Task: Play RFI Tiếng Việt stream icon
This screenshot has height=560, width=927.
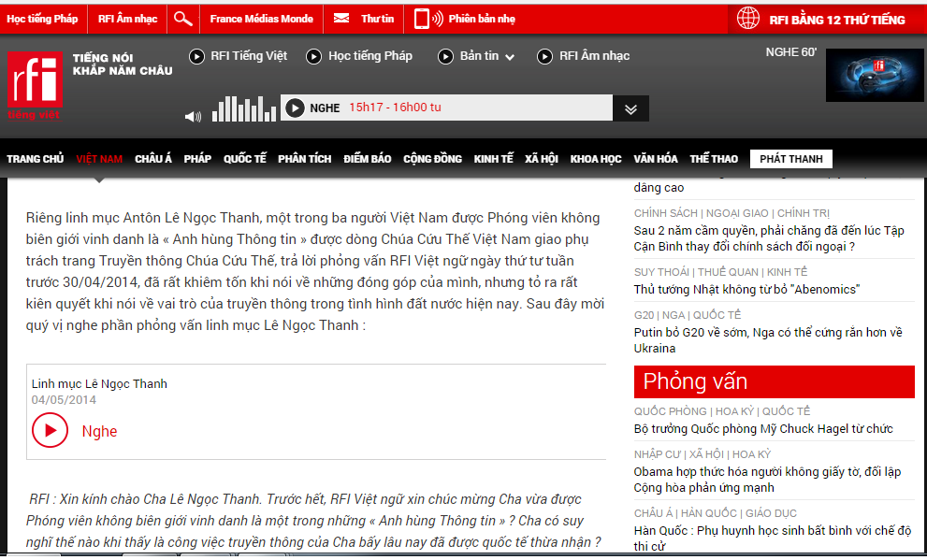Action: click(196, 57)
